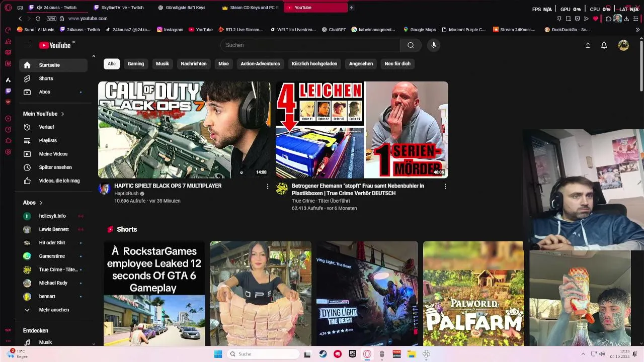Select the Mixe filter chip
644x362 pixels.
coord(223,64)
